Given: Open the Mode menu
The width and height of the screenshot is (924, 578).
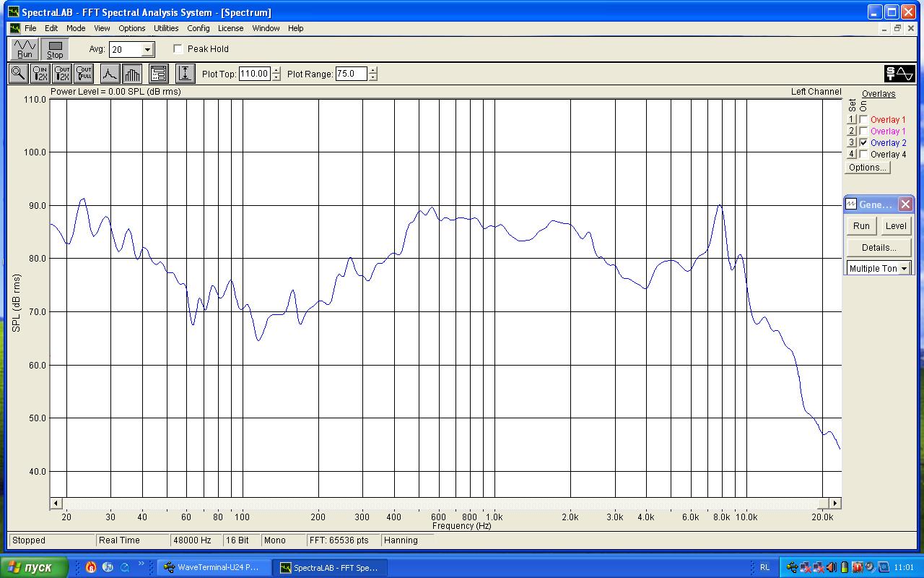Looking at the screenshot, I should (x=76, y=28).
